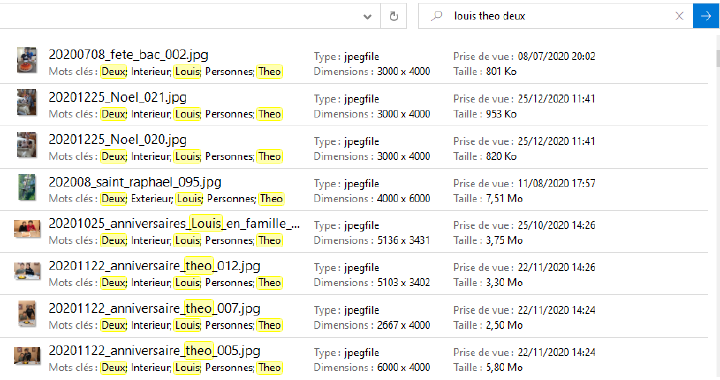720x380 pixels.
Task: Click size value 801 Ko
Action: pyautogui.click(x=501, y=72)
